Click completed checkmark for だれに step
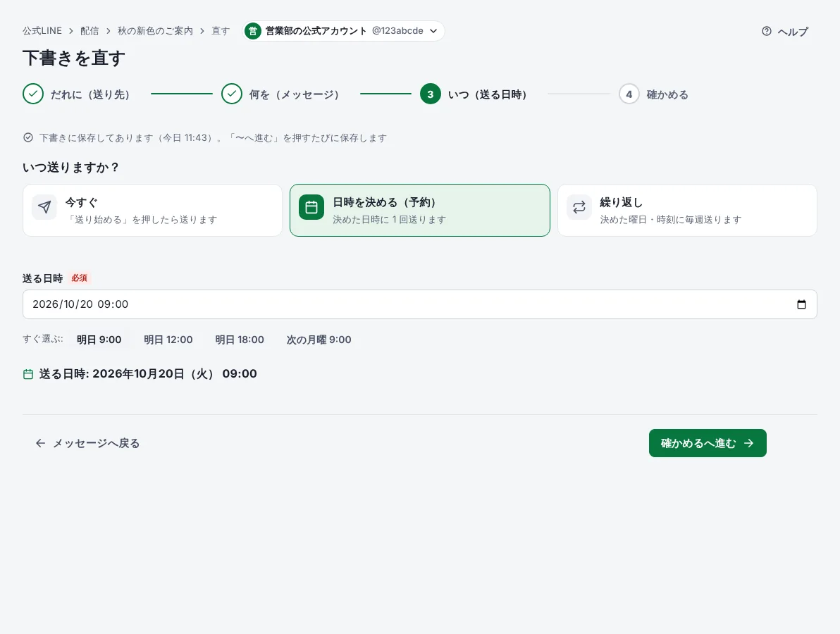 tap(33, 94)
